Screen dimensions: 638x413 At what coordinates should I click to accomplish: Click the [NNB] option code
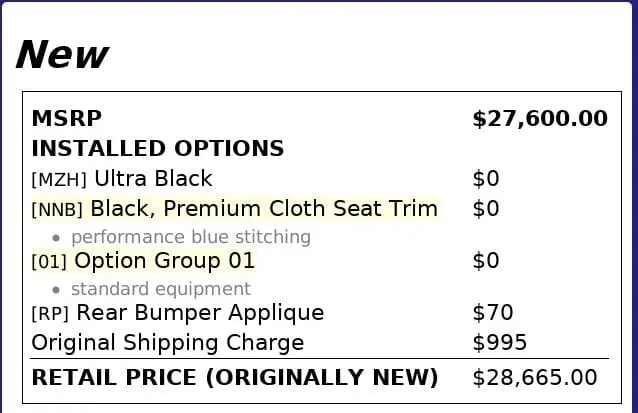(59, 210)
